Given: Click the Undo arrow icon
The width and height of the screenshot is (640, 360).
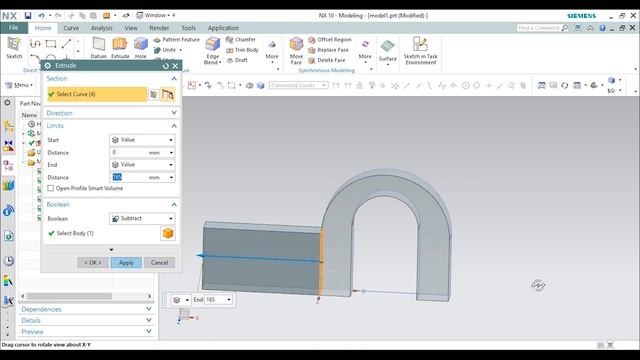Looking at the screenshot, I should coord(41,16).
